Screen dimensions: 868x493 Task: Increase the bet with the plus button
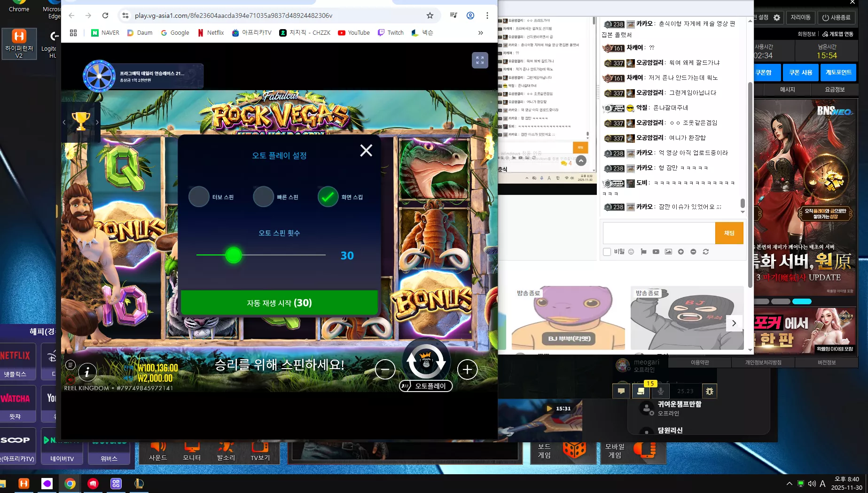(x=467, y=370)
